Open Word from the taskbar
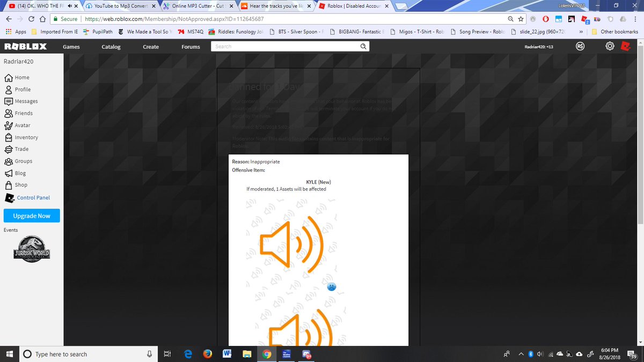Viewport: 644px width, 362px height. pos(226,354)
